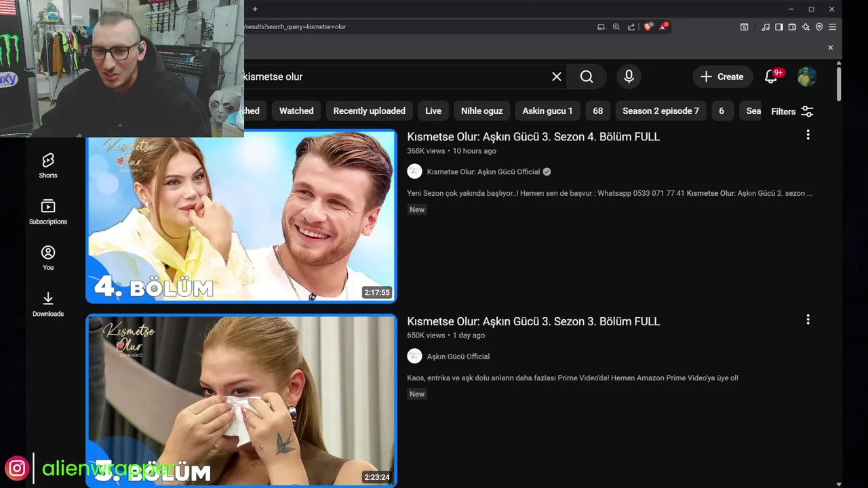Click '368K views • 10 hours ago' text

click(x=452, y=150)
